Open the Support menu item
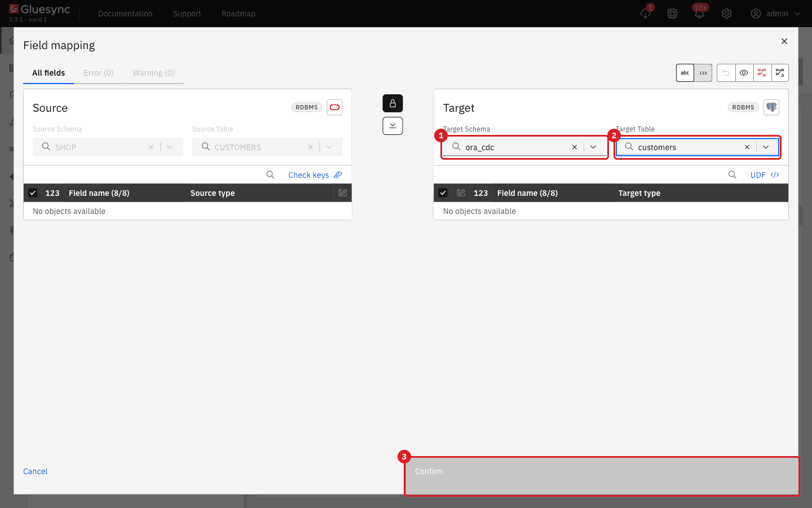 click(187, 14)
